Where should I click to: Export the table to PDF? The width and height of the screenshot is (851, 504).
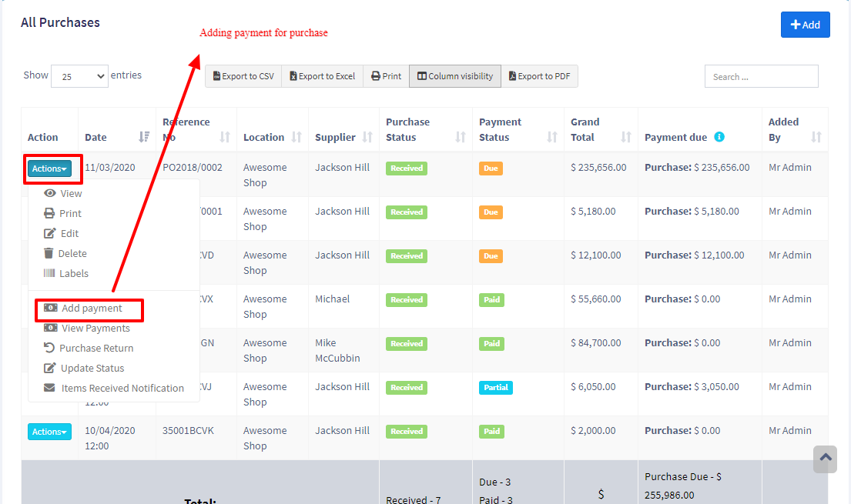pyautogui.click(x=539, y=76)
